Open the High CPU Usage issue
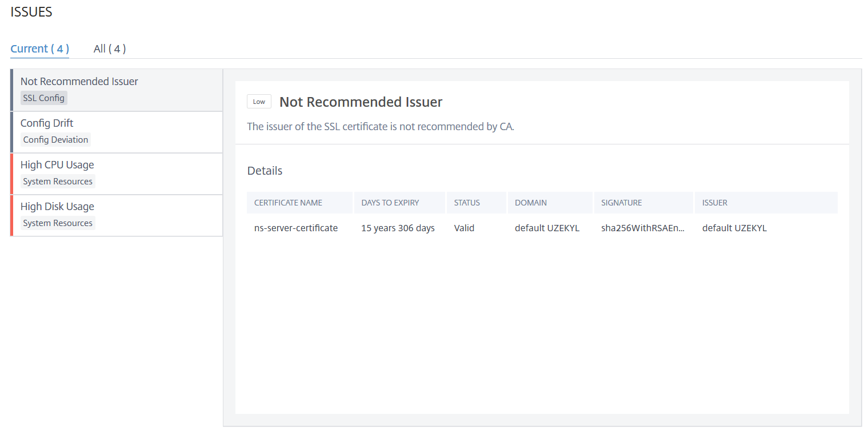Screen dimensions: 868x431 click(x=117, y=174)
